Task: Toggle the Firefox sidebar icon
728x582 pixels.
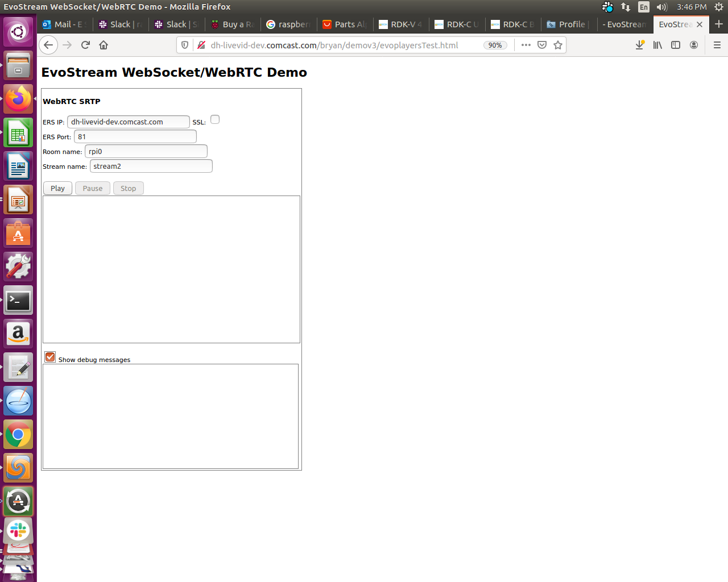Action: click(676, 45)
